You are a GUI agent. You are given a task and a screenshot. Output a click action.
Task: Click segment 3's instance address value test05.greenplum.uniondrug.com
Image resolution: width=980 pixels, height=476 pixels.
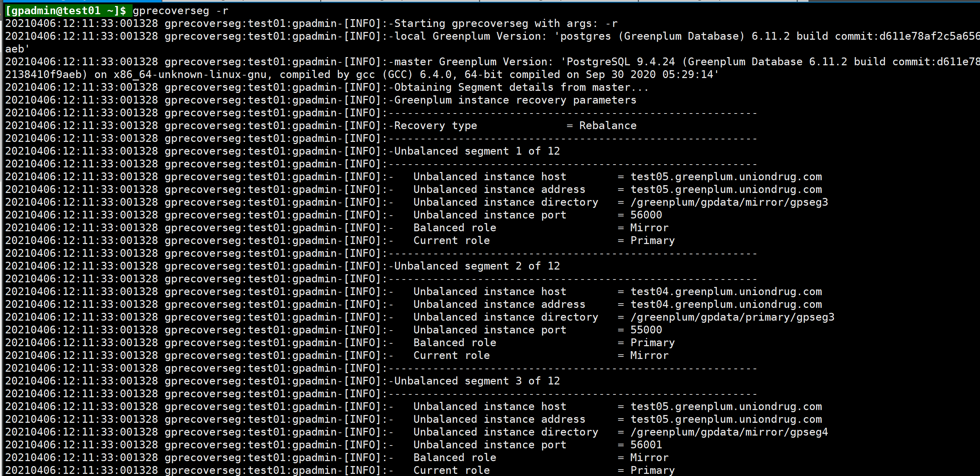[x=726, y=419]
